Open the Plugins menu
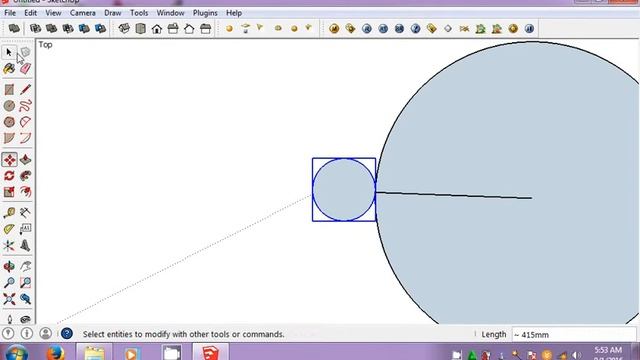 205,13
